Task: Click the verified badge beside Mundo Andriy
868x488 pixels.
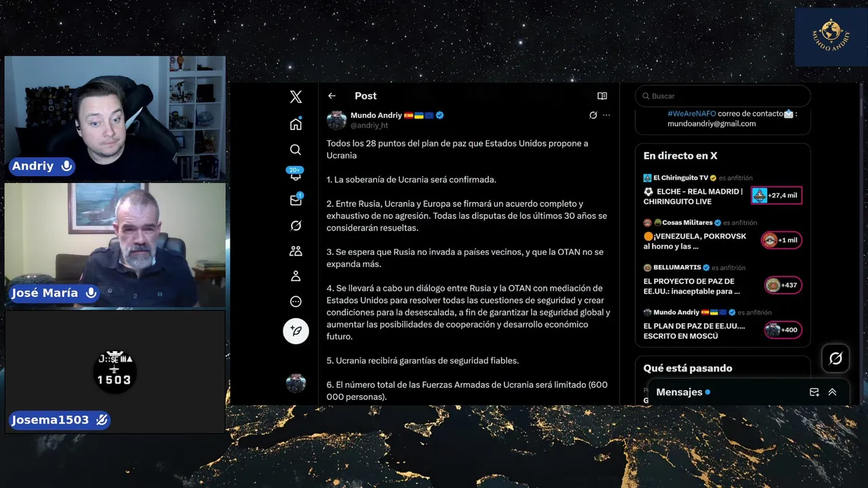Action: coord(440,115)
